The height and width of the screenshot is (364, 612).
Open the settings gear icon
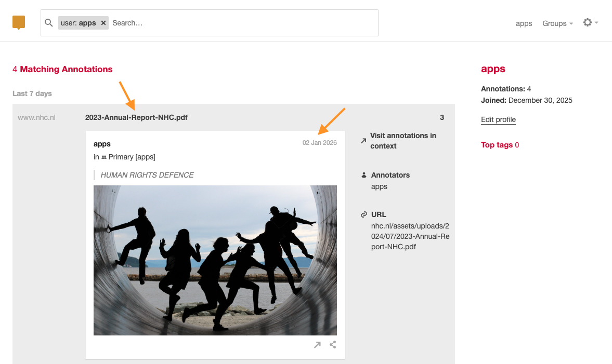(587, 22)
